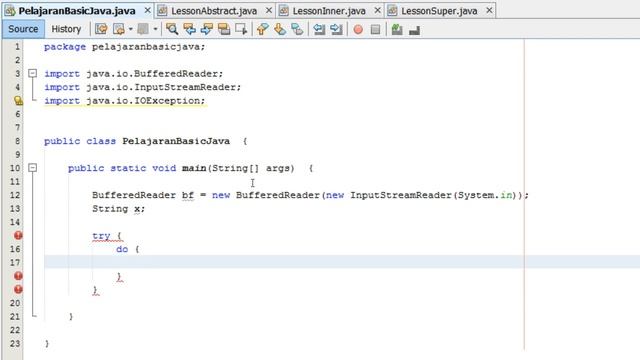This screenshot has width=640, height=360.
Task: Collapse the main method fold on line 10
Action: coord(32,168)
